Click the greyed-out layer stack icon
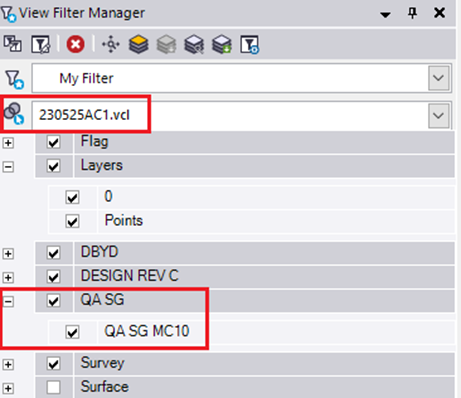The height and width of the screenshot is (398, 461). pyautogui.click(x=166, y=44)
